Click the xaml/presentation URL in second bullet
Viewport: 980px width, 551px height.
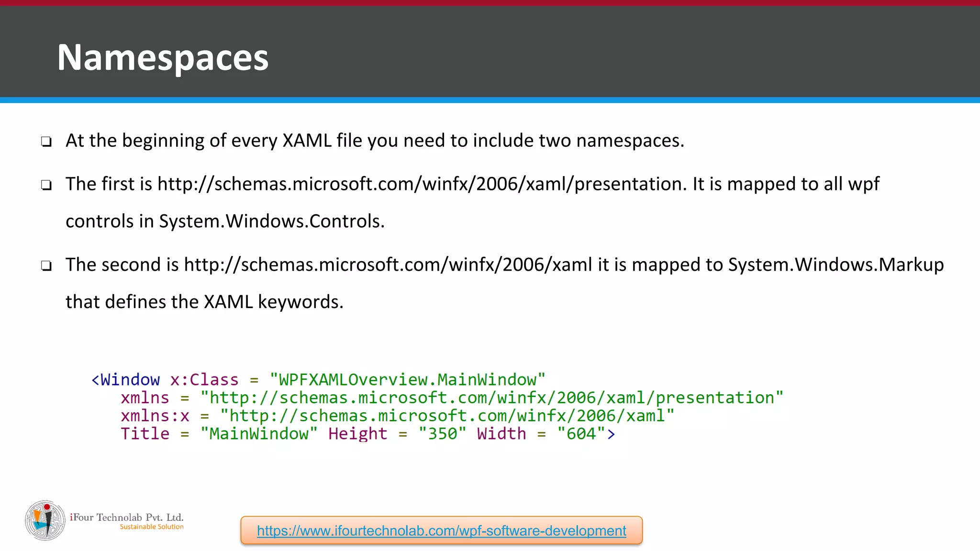point(421,184)
